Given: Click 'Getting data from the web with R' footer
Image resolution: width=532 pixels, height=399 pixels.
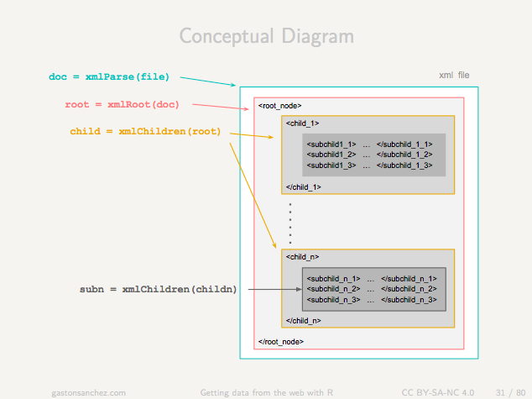Looking at the screenshot, I should 267,393.
